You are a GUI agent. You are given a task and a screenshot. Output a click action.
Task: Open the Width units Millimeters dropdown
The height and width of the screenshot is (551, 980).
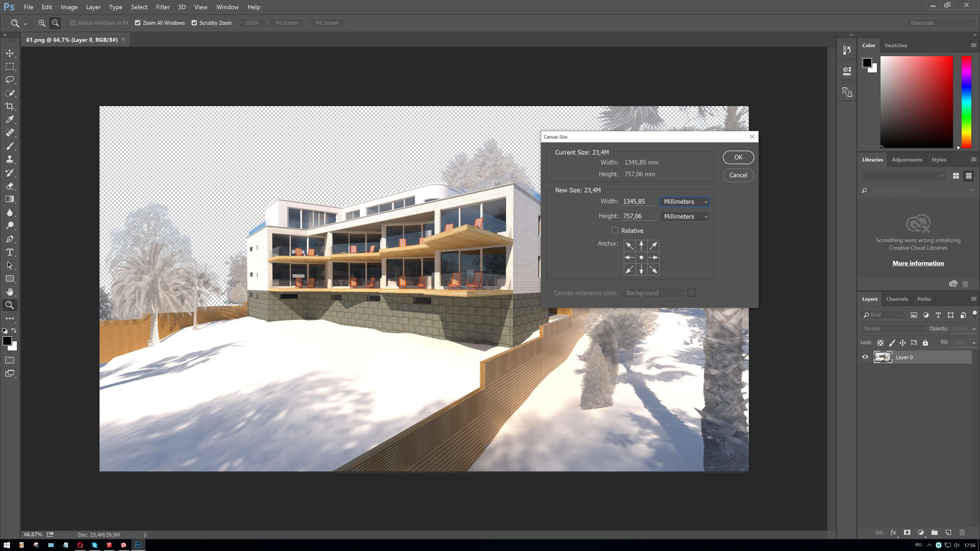point(684,202)
